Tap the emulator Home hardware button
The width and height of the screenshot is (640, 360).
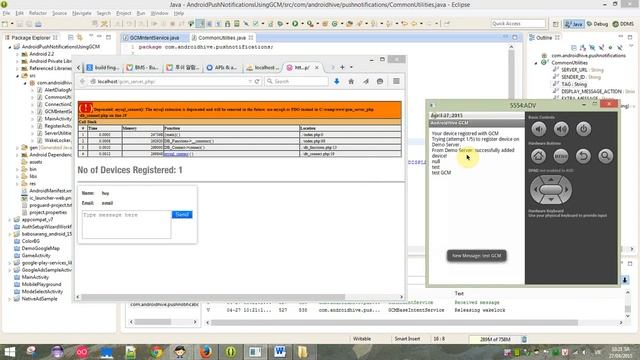[x=539, y=156]
